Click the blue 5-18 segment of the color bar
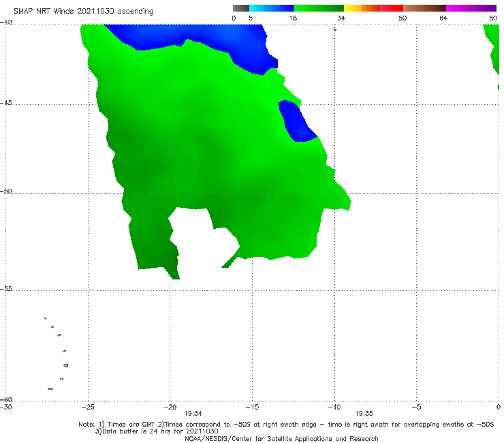 coord(272,8)
